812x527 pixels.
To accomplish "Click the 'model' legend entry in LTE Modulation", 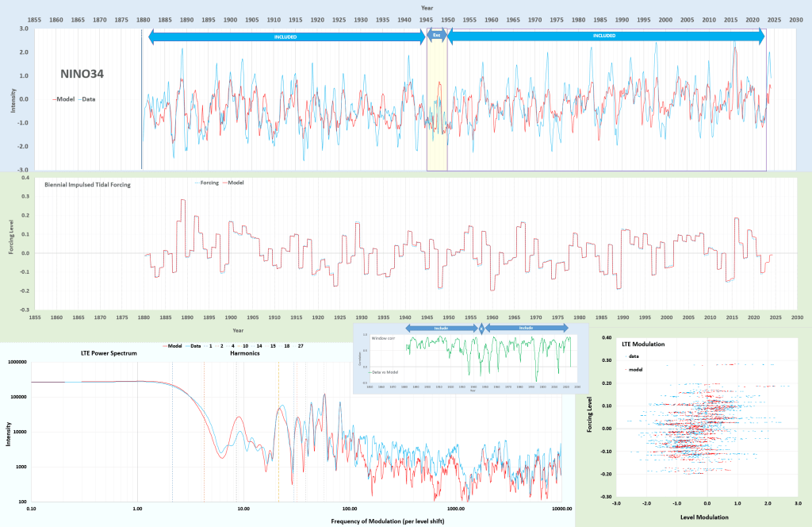I will pyautogui.click(x=635, y=370).
